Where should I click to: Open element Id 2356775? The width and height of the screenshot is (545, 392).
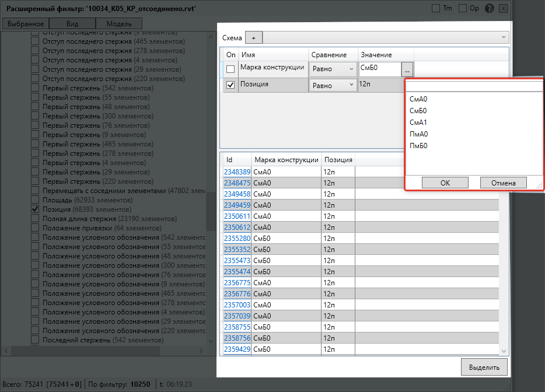point(237,282)
